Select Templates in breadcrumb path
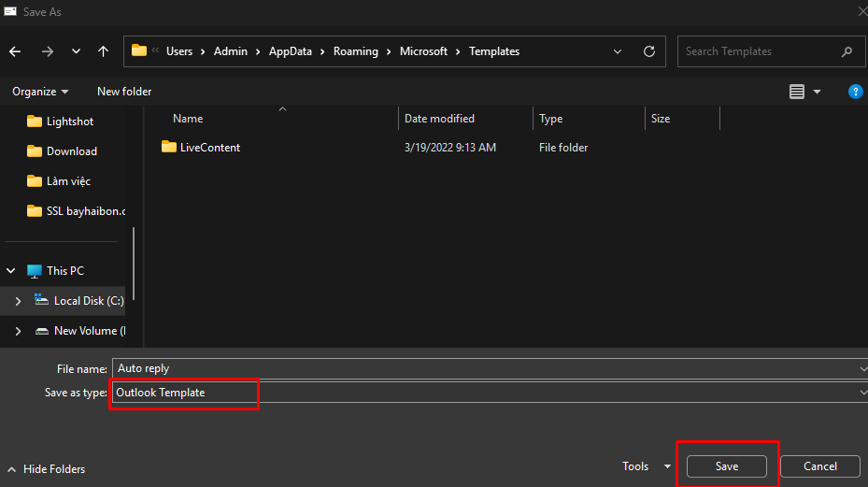 (x=494, y=51)
